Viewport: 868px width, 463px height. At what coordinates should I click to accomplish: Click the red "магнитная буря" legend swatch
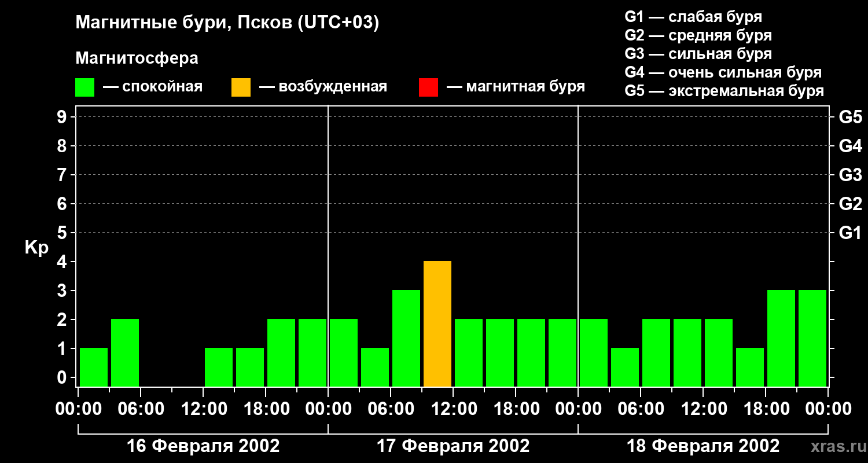coord(428,87)
